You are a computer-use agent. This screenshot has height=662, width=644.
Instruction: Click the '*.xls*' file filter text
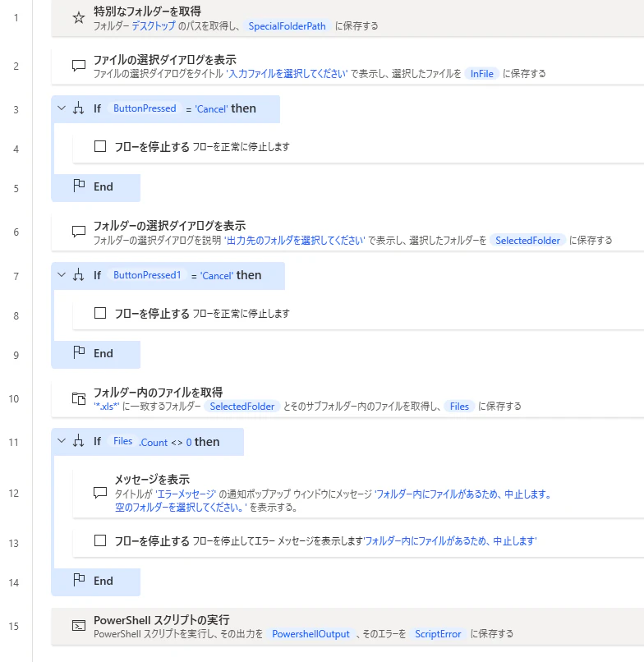107,407
